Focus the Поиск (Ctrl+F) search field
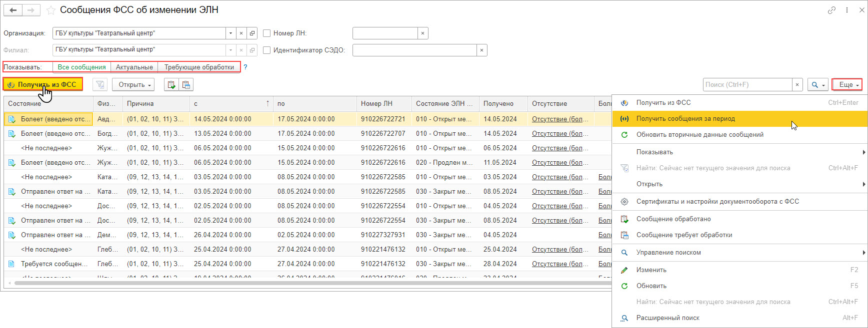The width and height of the screenshot is (868, 328). [x=747, y=85]
